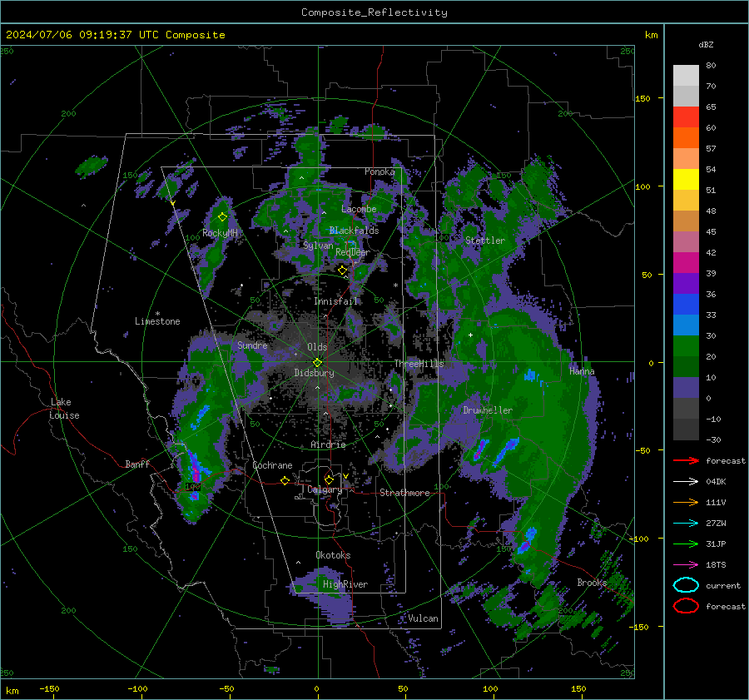
Task: Click the yellow diamond marker near Cochrane
Action: (x=285, y=480)
